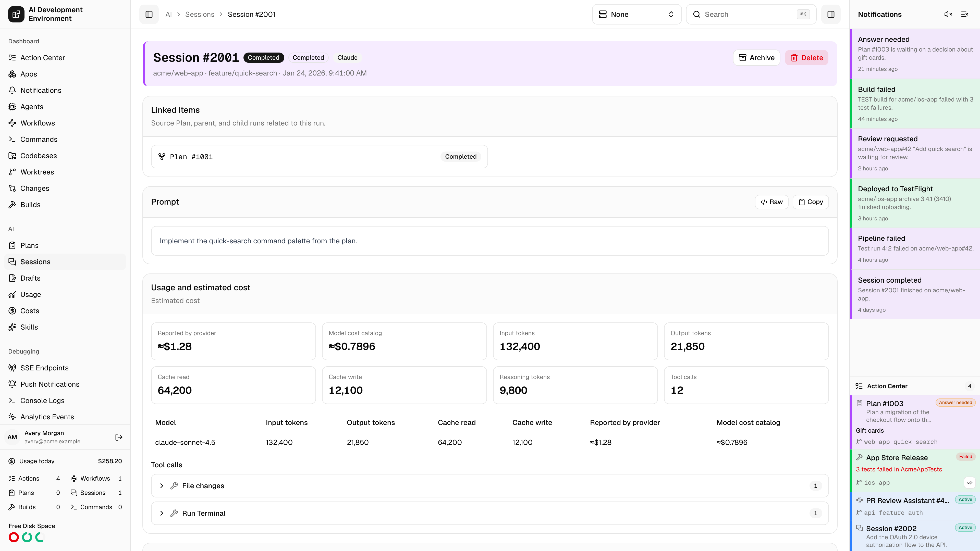Open the Answer needed notification

[x=915, y=54]
